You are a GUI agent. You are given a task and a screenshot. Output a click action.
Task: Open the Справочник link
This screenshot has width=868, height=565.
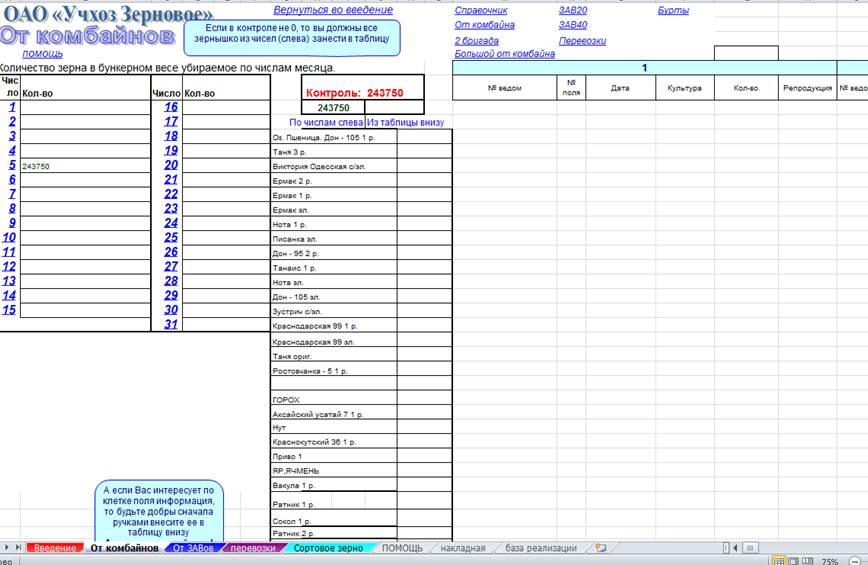pos(481,10)
